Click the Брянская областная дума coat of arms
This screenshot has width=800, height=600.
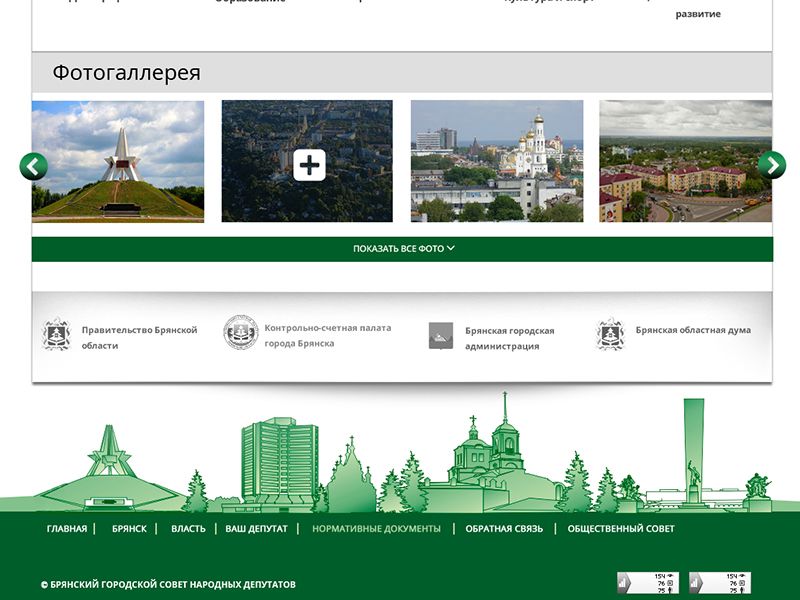(610, 335)
